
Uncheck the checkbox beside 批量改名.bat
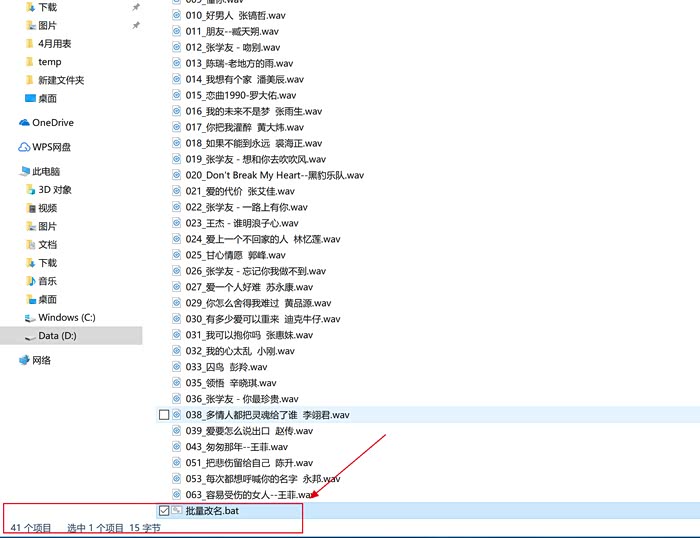pos(164,510)
